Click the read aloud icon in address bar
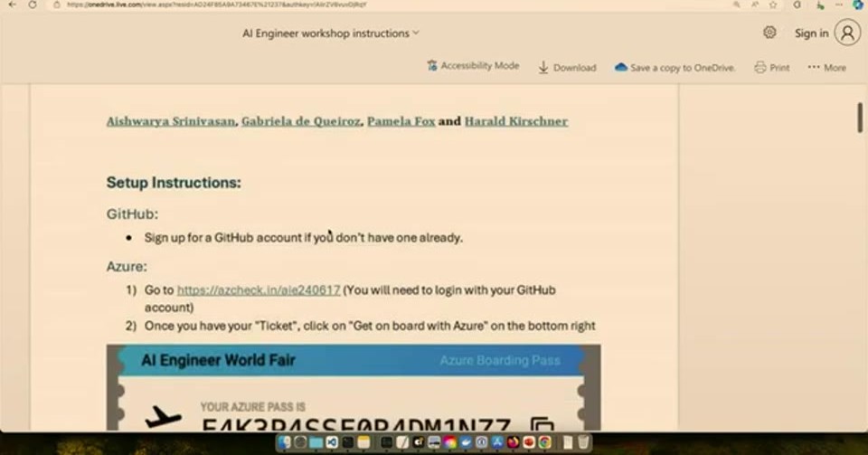Viewport: 868px width, 455px height. click(x=755, y=5)
